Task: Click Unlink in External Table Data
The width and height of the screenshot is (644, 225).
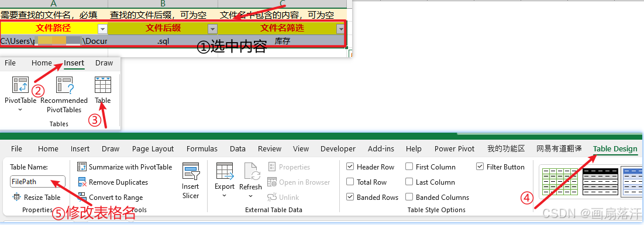Action: [x=283, y=197]
